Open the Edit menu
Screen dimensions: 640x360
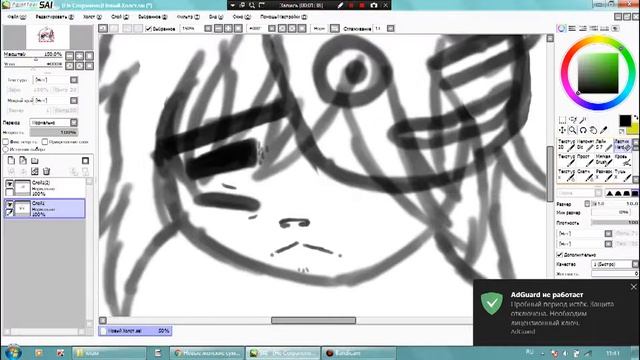pyautogui.click(x=55, y=17)
